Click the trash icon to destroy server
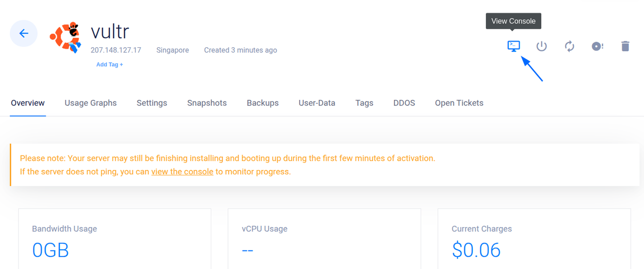 pyautogui.click(x=625, y=46)
